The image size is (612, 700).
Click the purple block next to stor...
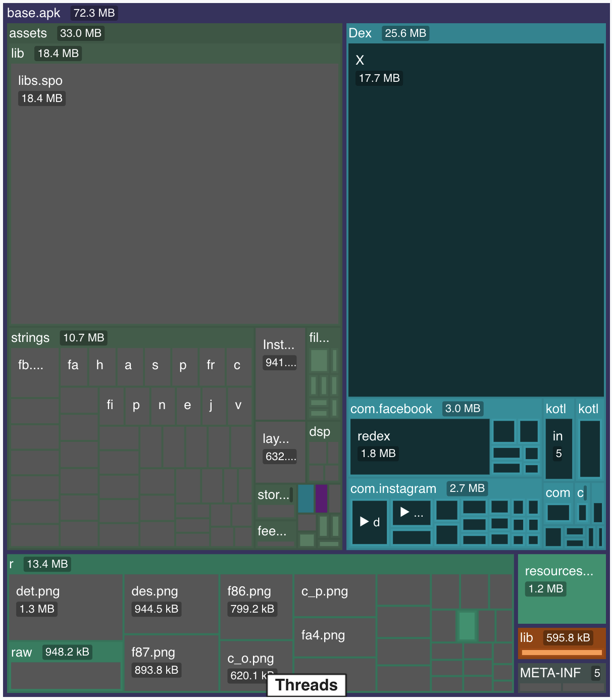click(x=321, y=498)
